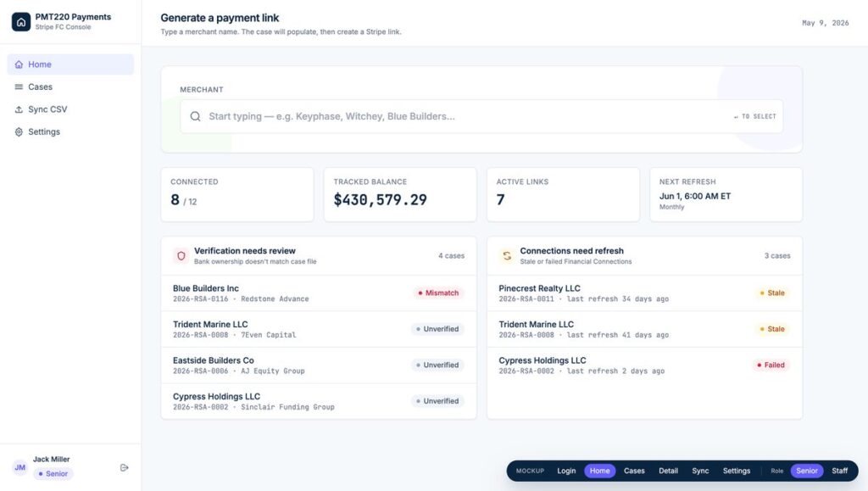
Task: Switch role to Senior in mockup bar
Action: pyautogui.click(x=807, y=471)
